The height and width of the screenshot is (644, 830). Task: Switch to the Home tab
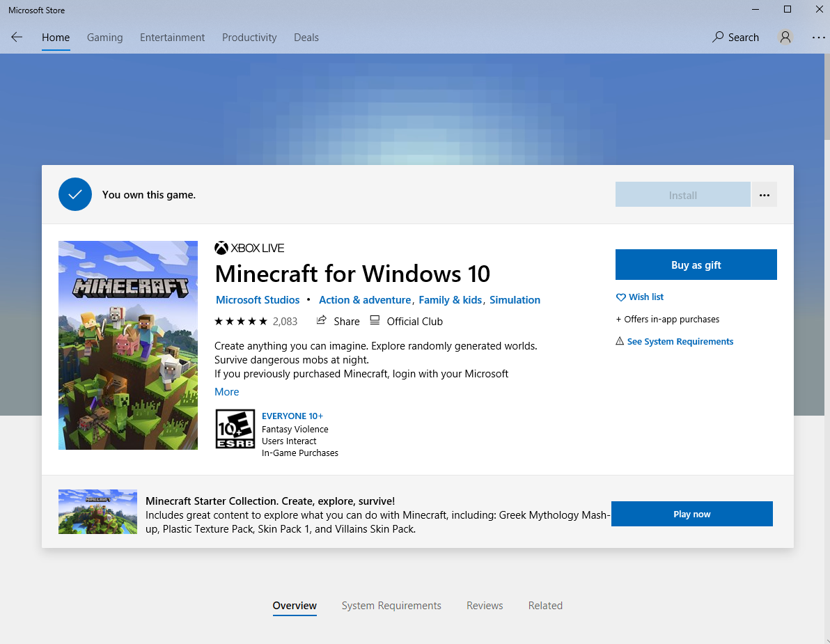56,38
